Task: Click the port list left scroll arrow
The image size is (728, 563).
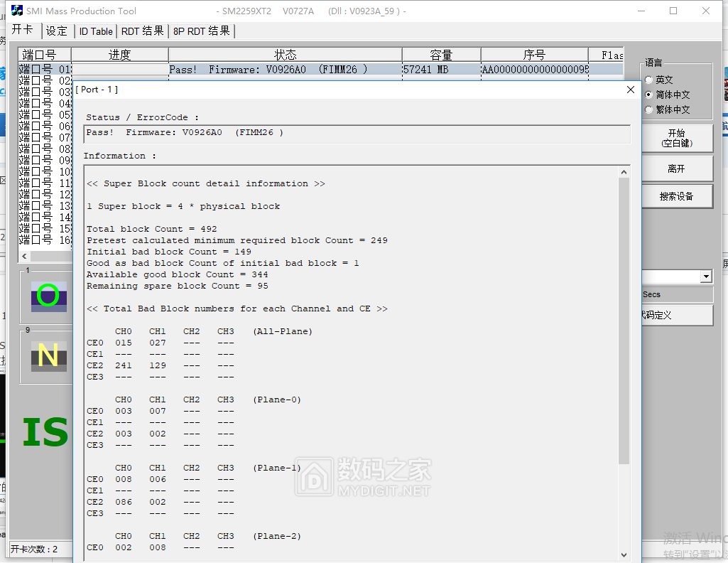Action: coord(25,256)
